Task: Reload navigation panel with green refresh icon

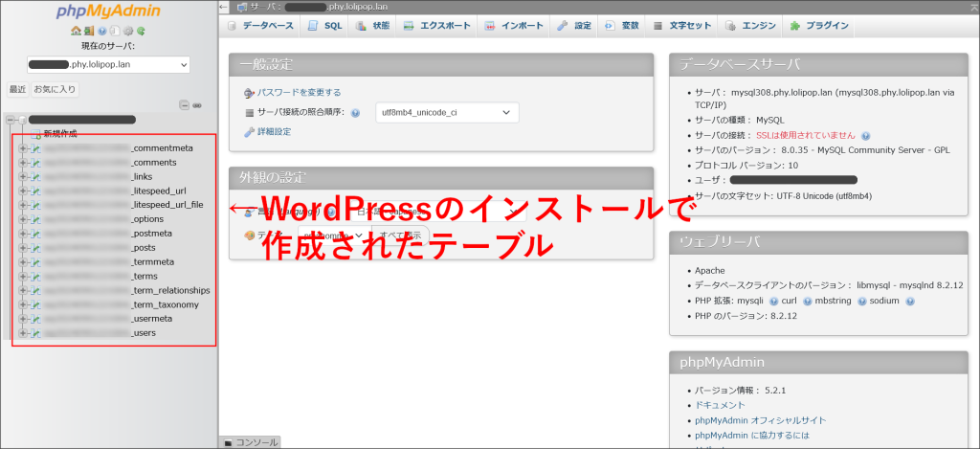Action: [142, 31]
